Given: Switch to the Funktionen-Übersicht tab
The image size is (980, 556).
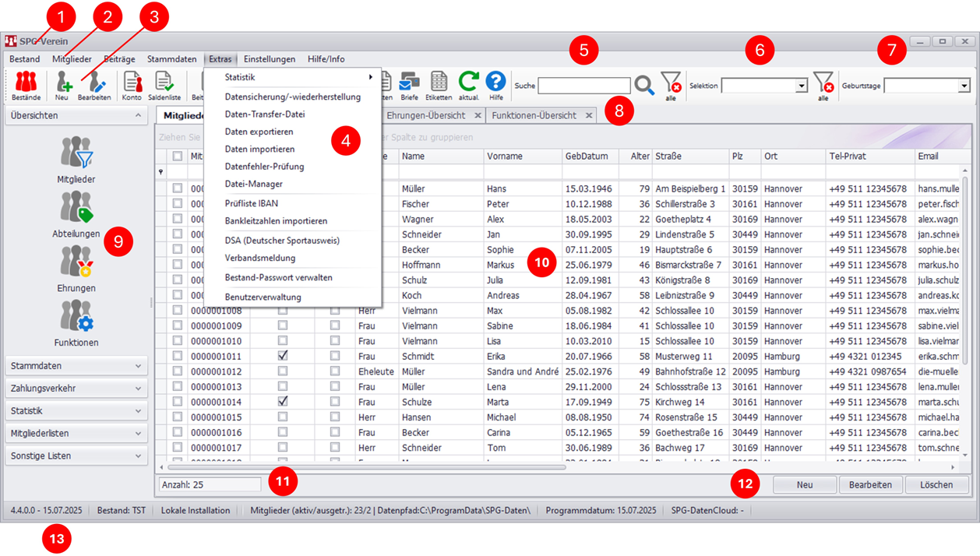Looking at the screenshot, I should 534,115.
